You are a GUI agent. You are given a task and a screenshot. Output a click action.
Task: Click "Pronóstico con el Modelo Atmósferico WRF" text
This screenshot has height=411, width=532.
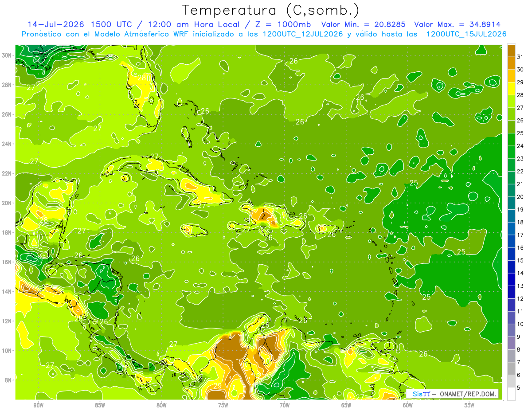click(106, 34)
